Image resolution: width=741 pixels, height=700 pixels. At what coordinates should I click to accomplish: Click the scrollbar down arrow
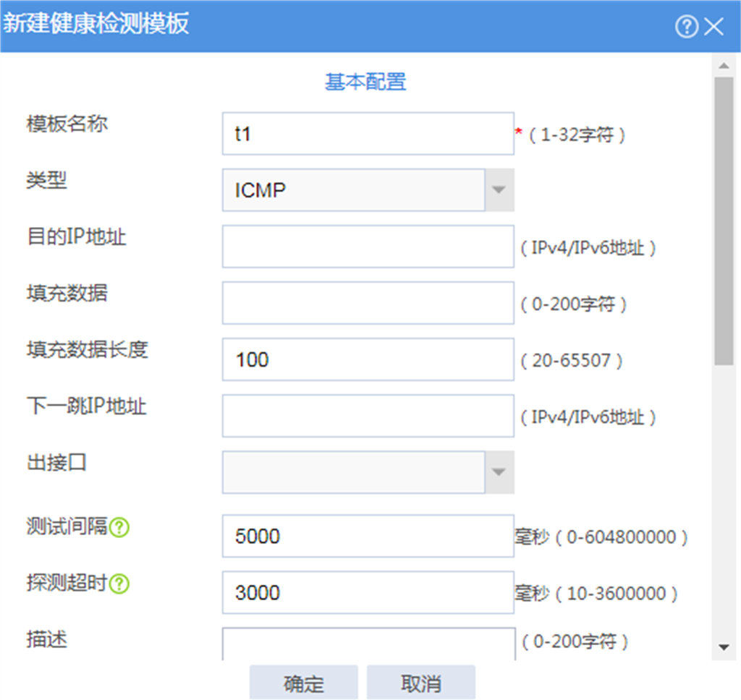(724, 647)
